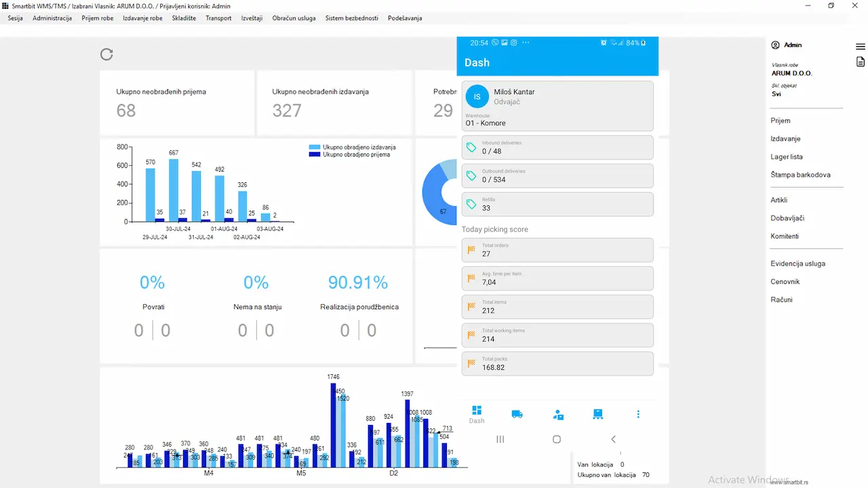Click the document icon in right panel
This screenshot has height=488, width=868.
tap(861, 62)
